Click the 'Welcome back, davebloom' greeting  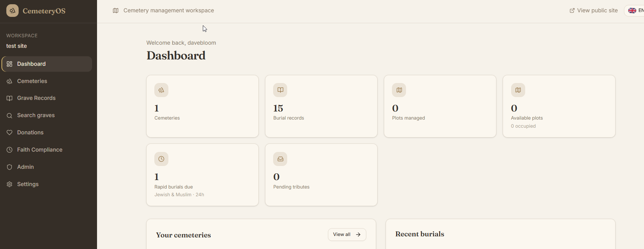(x=181, y=43)
